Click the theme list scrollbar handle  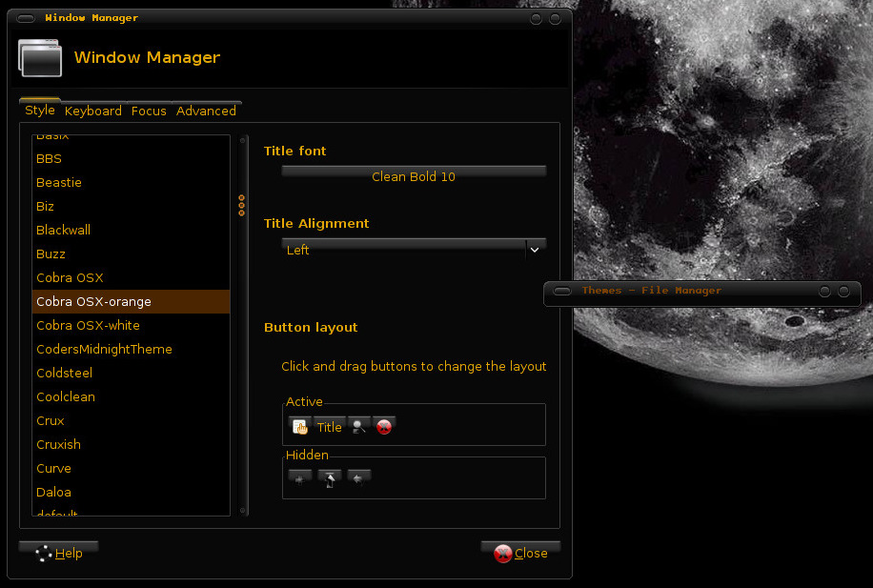coord(242,206)
